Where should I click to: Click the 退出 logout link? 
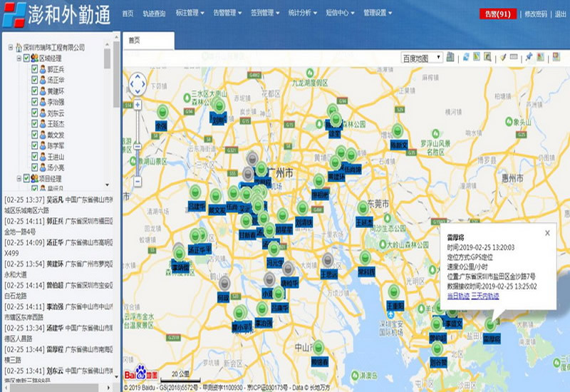tap(561, 14)
